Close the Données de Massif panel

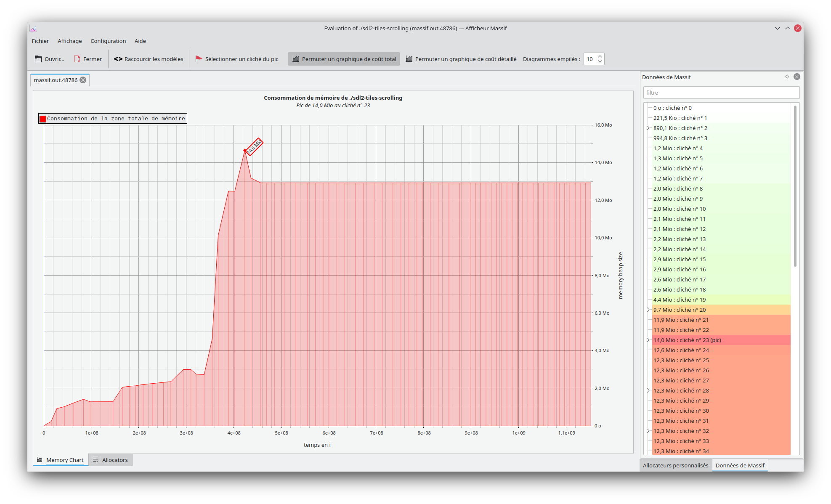[796, 77]
